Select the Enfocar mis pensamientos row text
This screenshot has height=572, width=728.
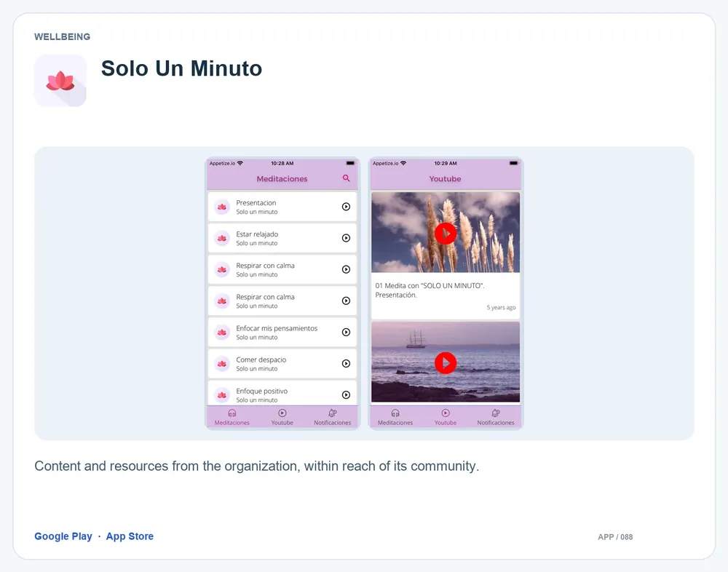pos(277,333)
